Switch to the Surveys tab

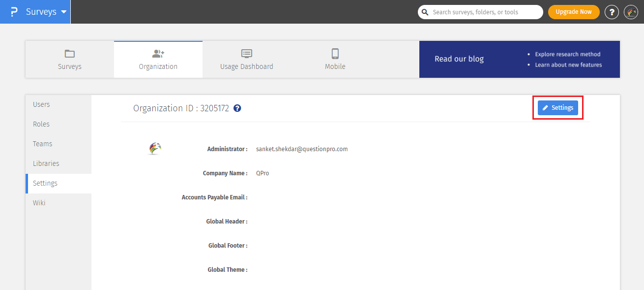click(x=70, y=60)
